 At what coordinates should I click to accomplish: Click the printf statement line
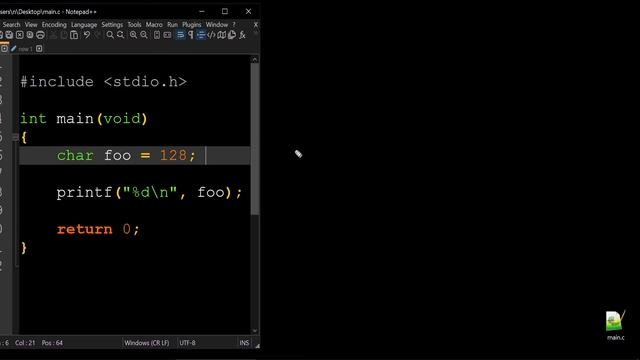point(149,192)
